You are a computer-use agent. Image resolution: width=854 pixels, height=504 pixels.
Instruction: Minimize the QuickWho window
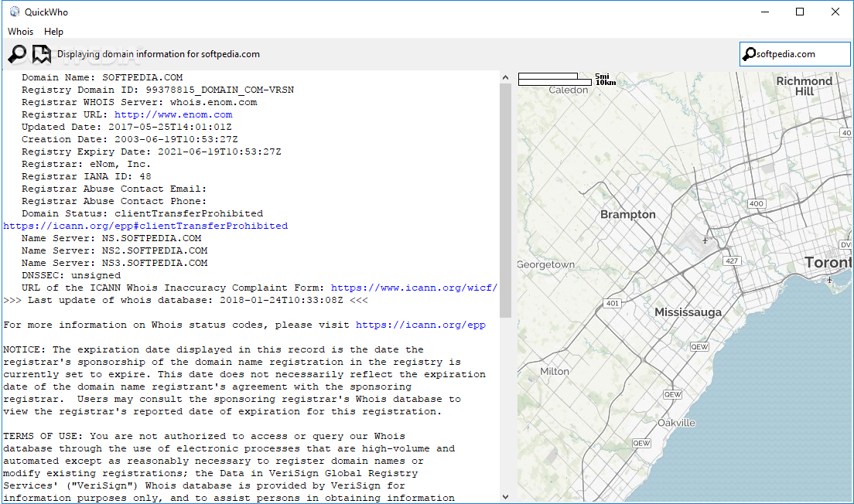(765, 12)
